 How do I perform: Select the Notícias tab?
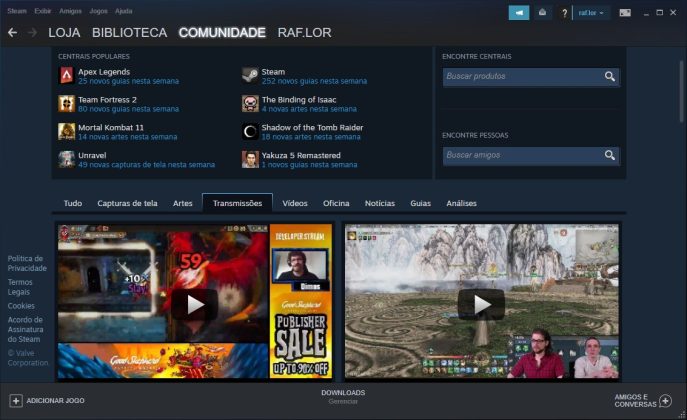coord(380,203)
